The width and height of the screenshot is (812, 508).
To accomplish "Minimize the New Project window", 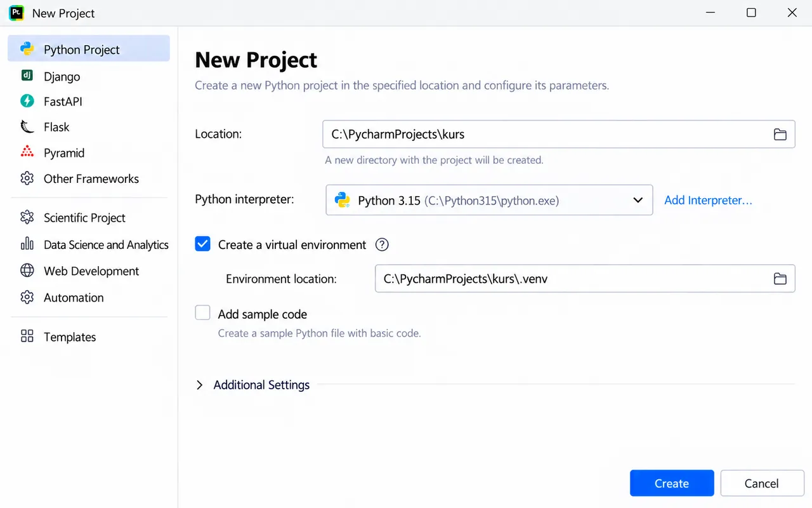I will point(710,13).
